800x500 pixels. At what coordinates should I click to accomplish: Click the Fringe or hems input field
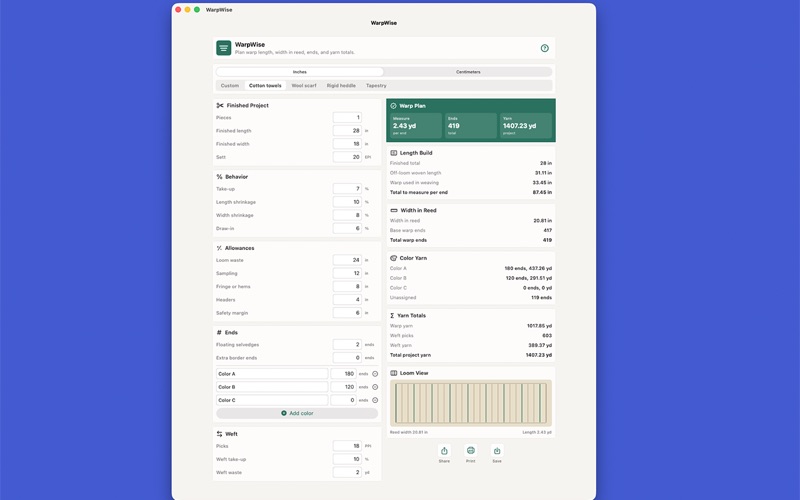(x=347, y=287)
